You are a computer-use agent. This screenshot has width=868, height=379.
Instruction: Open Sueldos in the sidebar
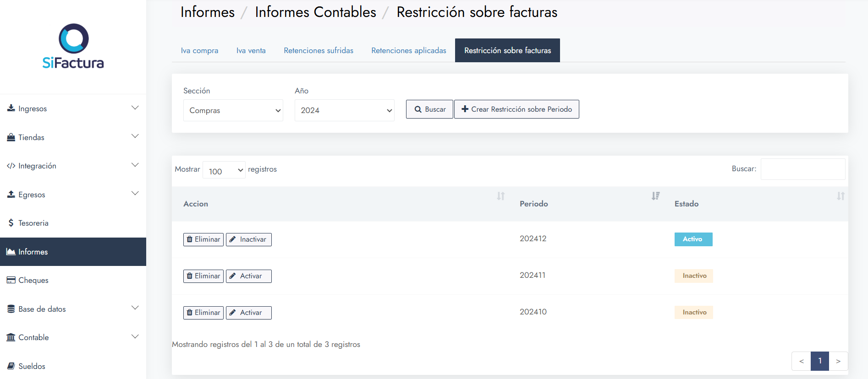tap(32, 366)
